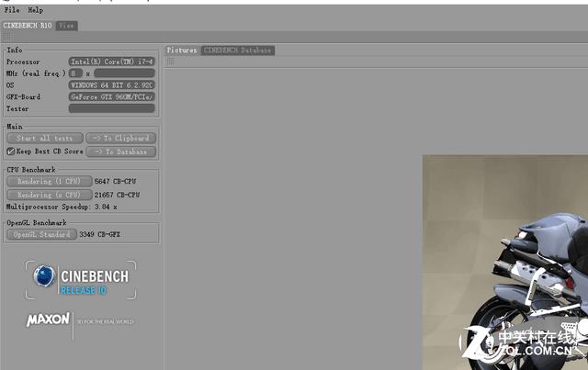Toggle Keep Best CB Score checkbox
Image resolution: width=588 pixels, height=370 pixels.
pyautogui.click(x=10, y=151)
